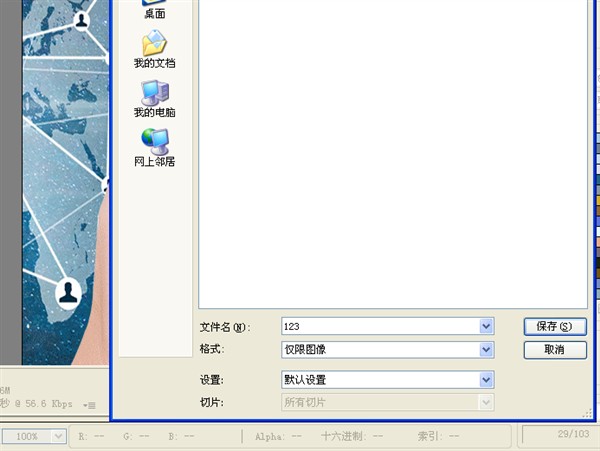Click the disabled 切片 所有切片 dropdown
The width and height of the screenshot is (600, 451).
(x=387, y=402)
